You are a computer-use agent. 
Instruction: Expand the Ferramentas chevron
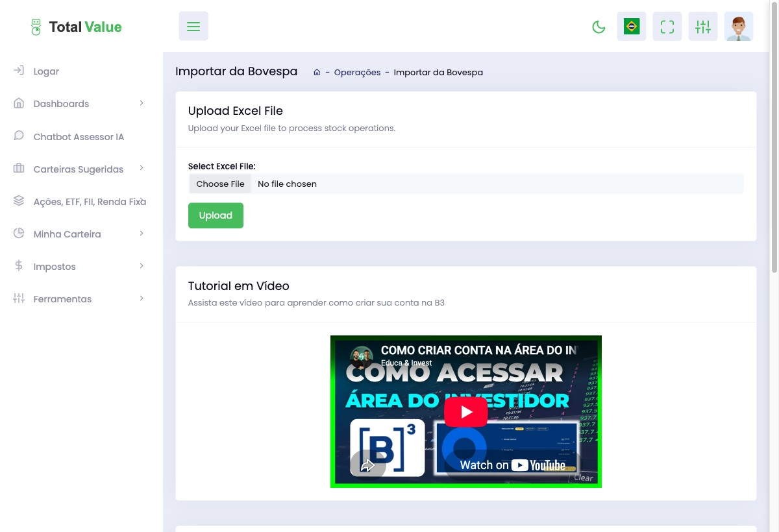pyautogui.click(x=142, y=298)
